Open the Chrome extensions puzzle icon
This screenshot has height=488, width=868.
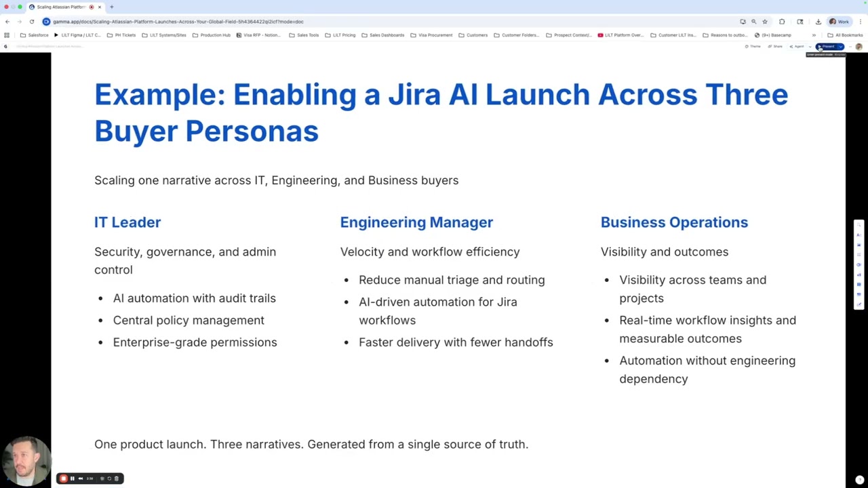pyautogui.click(x=782, y=22)
